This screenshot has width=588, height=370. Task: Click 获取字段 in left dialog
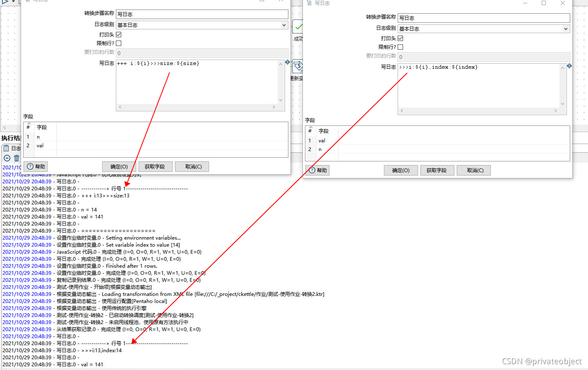pyautogui.click(x=155, y=167)
